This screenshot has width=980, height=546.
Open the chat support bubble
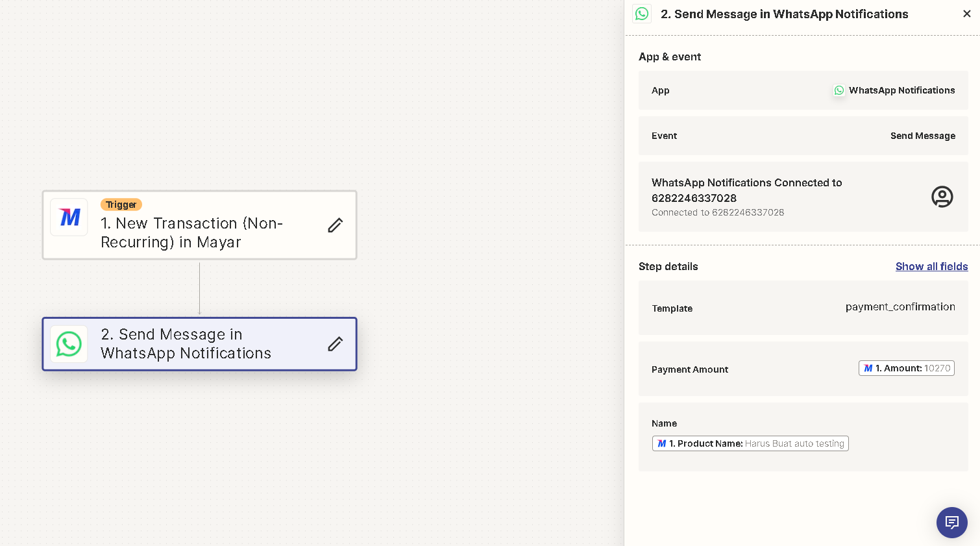click(x=952, y=523)
